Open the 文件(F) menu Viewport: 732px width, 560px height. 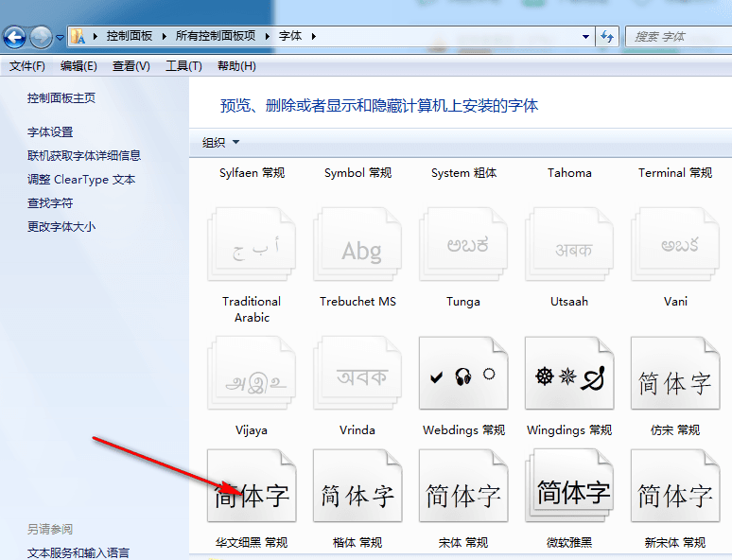(26, 66)
